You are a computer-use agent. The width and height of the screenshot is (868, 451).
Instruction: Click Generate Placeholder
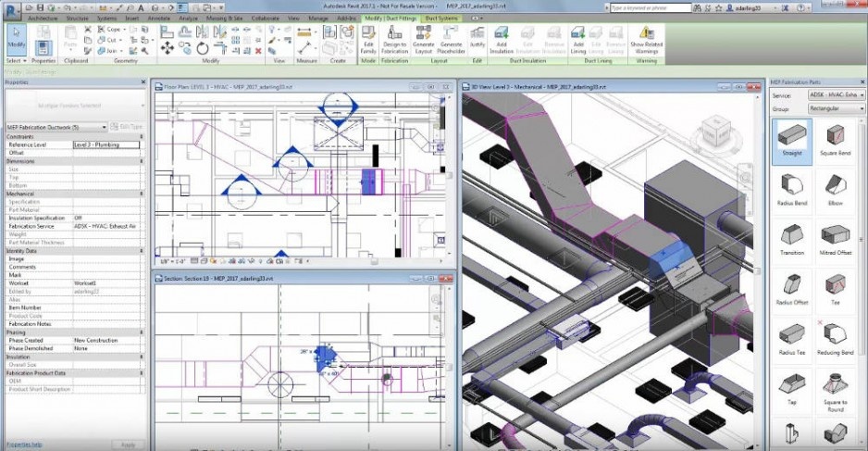coord(452,40)
